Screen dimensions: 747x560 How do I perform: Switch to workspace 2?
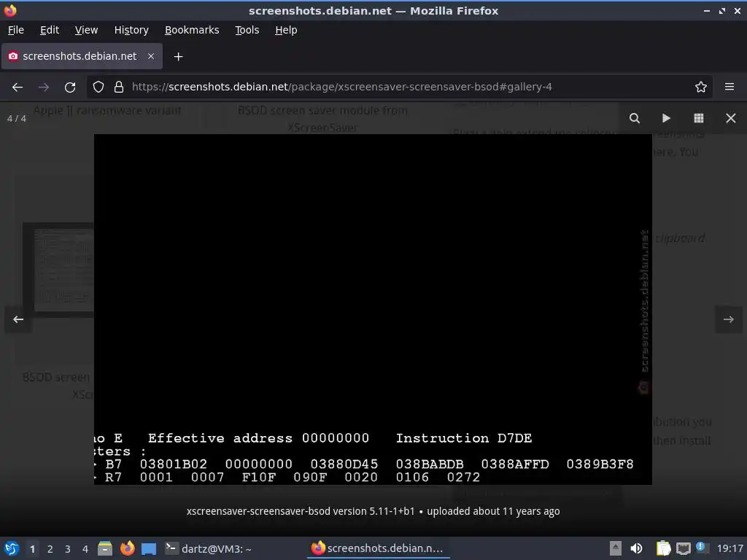[50, 549]
